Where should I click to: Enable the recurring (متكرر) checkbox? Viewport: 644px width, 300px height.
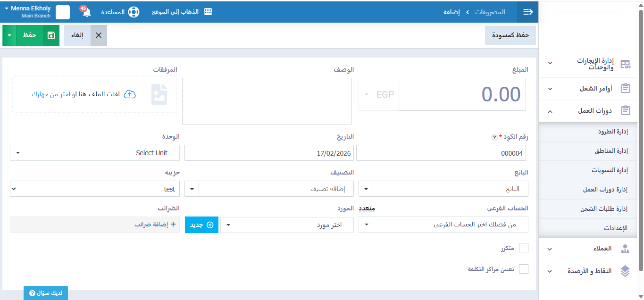point(523,248)
